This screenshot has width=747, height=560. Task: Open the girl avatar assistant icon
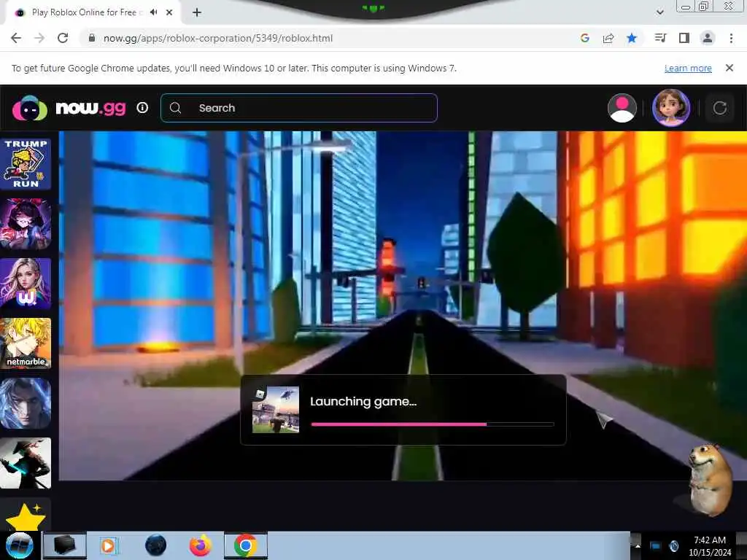coord(671,108)
